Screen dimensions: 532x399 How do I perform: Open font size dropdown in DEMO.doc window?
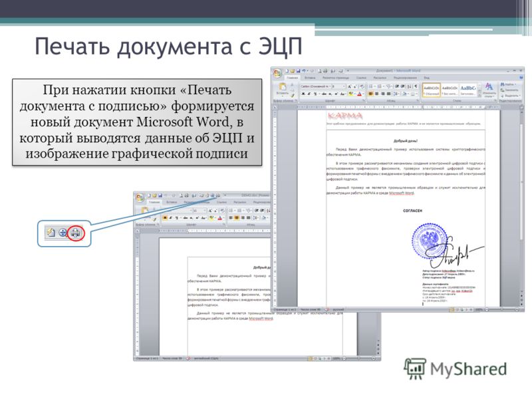(x=205, y=211)
